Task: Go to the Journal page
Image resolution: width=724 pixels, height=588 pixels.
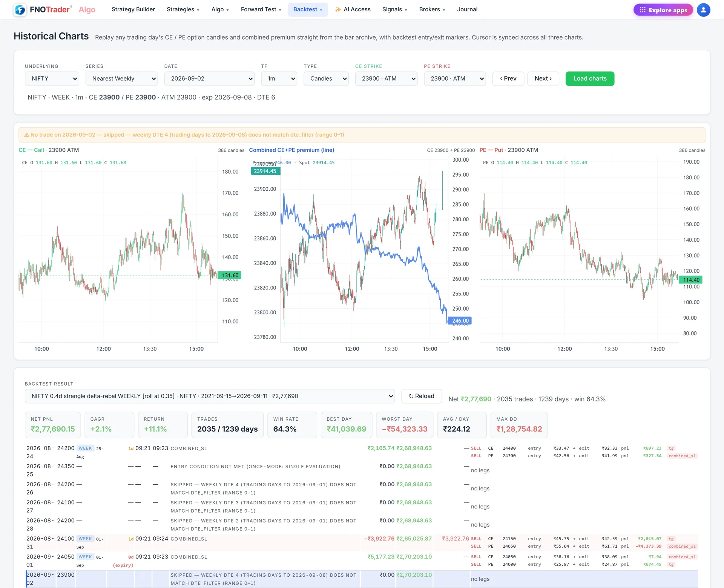Action: (x=467, y=9)
